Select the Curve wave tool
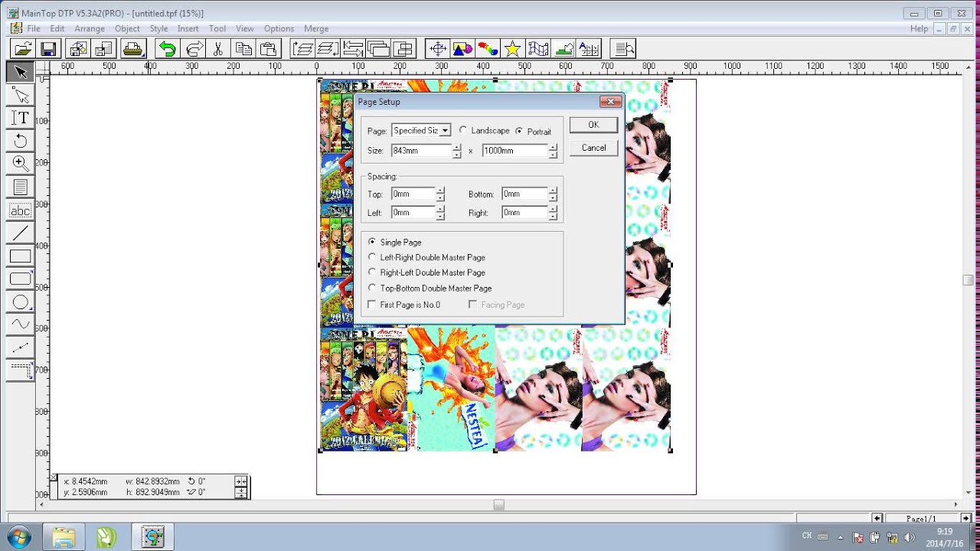 (x=21, y=324)
